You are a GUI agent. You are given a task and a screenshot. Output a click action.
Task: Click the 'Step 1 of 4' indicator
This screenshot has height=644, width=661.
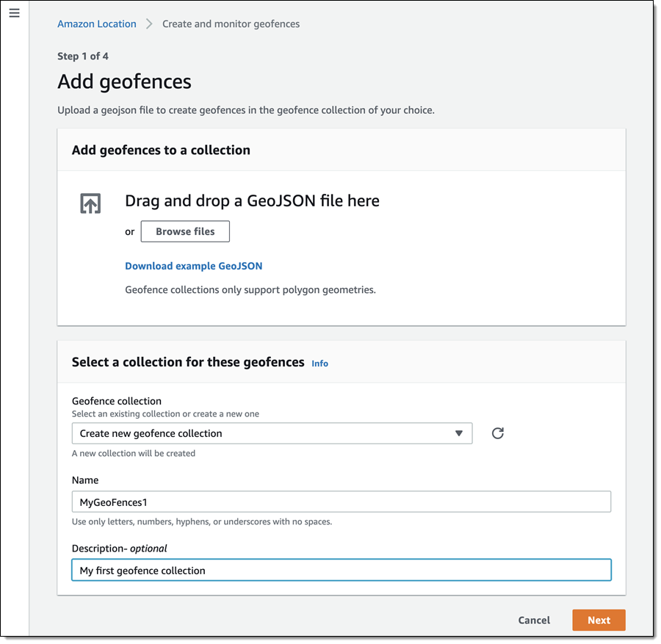83,57
